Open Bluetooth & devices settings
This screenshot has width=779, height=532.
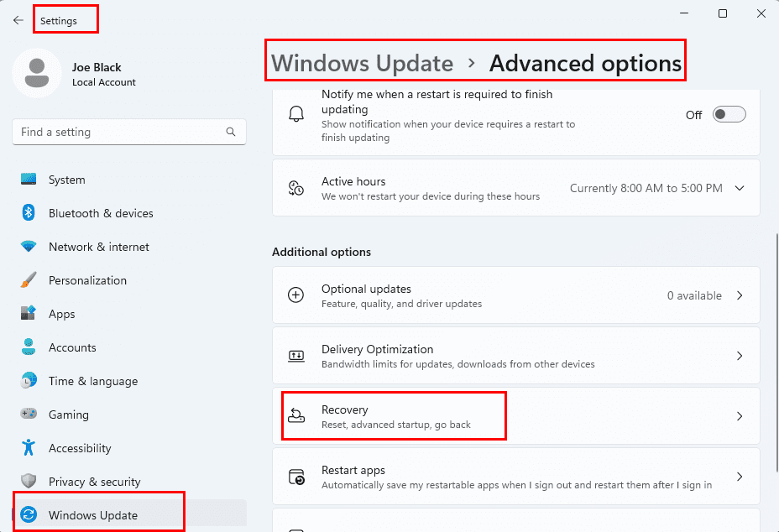[129, 212]
